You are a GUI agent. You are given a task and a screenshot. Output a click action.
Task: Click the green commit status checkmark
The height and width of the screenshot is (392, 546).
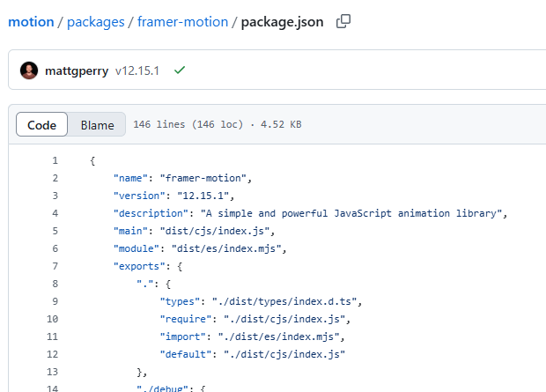coord(180,70)
